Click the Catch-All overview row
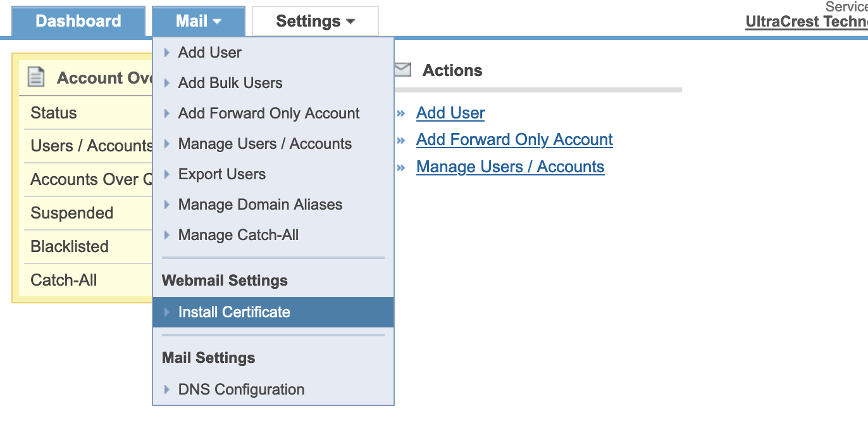 tap(88, 280)
